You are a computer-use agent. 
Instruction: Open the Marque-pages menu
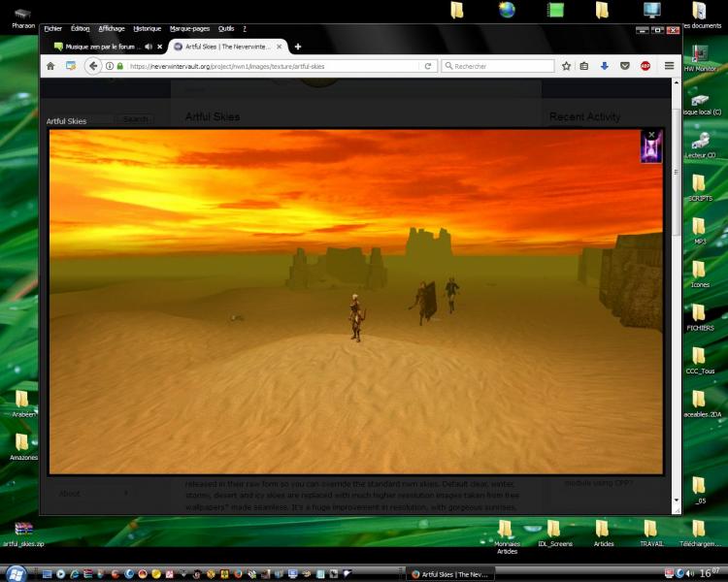tap(189, 29)
